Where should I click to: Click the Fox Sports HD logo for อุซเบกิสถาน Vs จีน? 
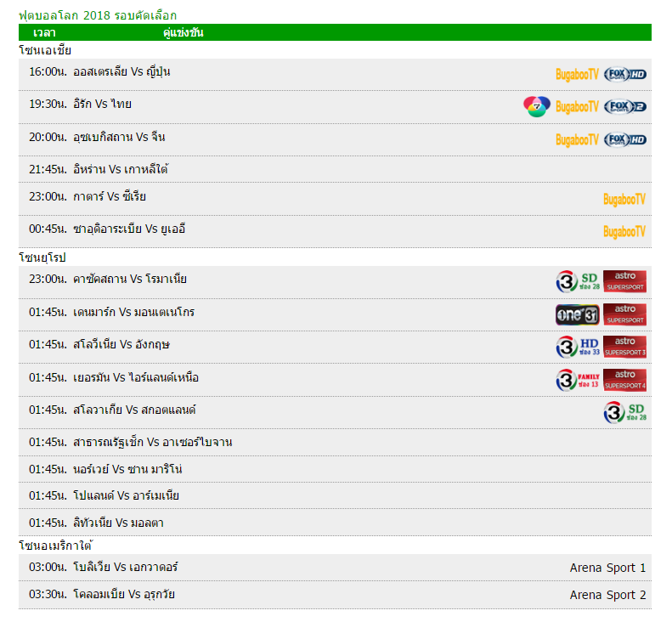625,139
